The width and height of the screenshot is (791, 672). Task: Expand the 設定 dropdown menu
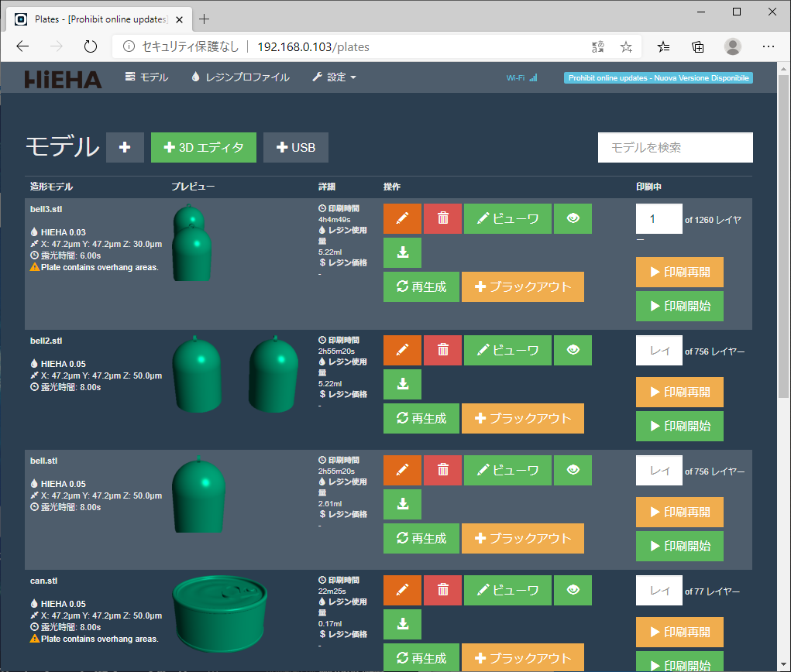coord(334,77)
